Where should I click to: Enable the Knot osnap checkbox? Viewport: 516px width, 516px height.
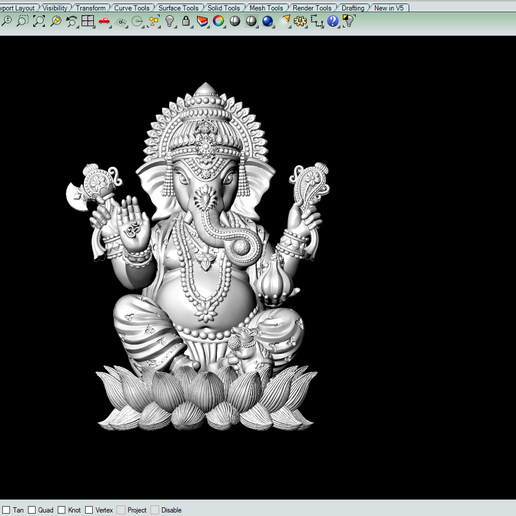[x=61, y=510]
